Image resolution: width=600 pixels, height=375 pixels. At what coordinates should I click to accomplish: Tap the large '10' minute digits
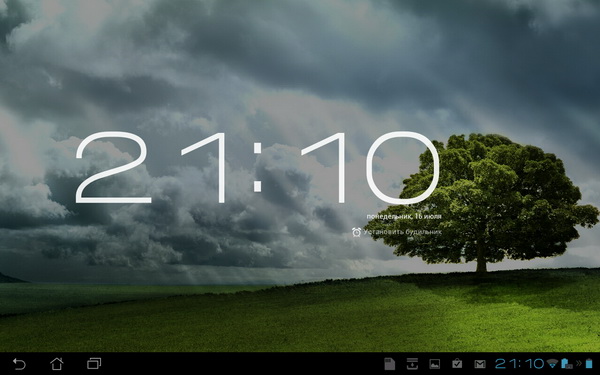point(370,168)
